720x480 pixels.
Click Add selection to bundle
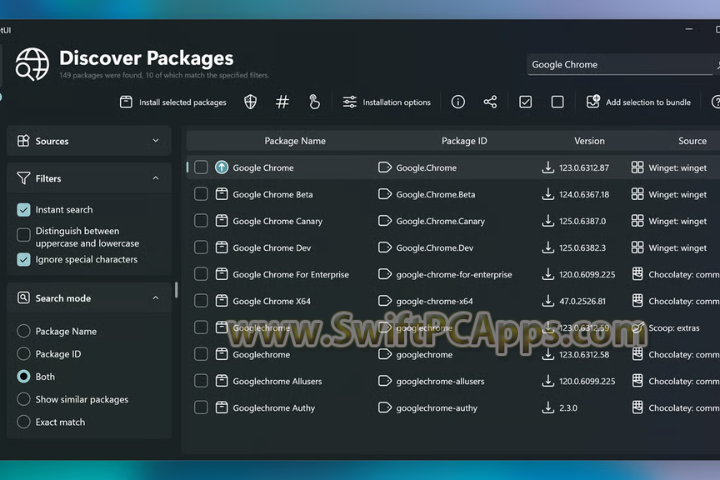tap(639, 102)
